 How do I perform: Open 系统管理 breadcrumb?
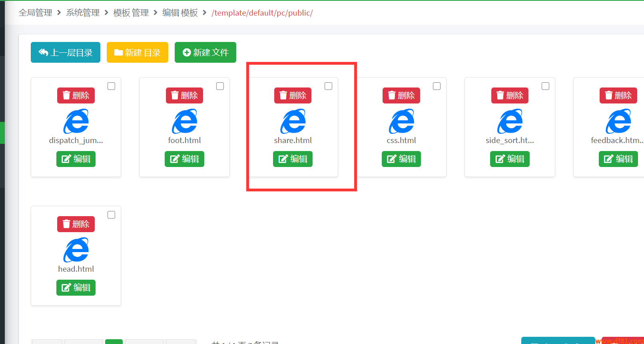click(x=83, y=13)
